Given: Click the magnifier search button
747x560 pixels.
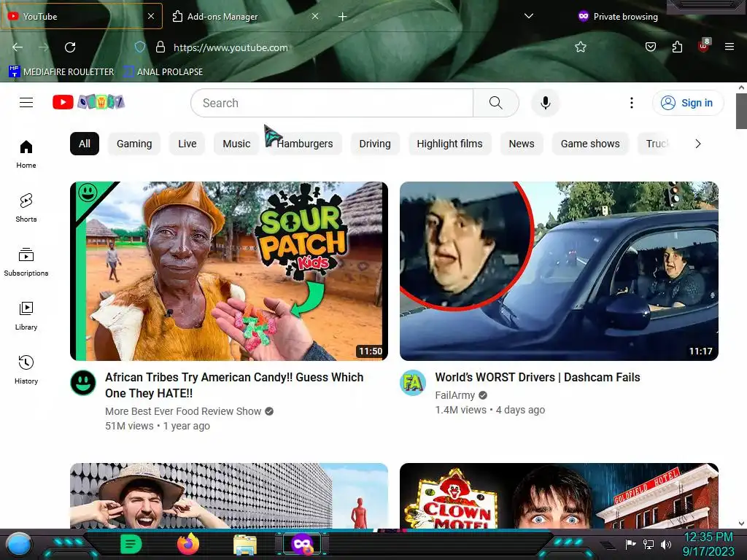Looking at the screenshot, I should pos(495,103).
